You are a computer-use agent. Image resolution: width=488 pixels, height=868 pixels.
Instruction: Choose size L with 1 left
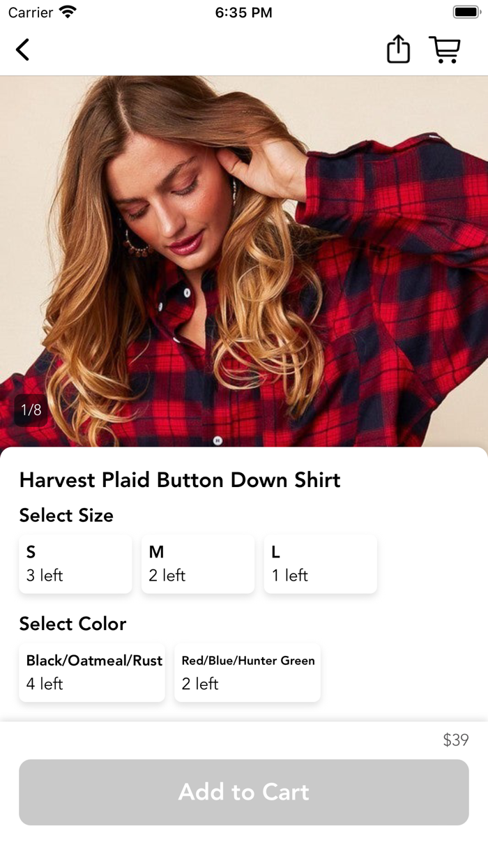(321, 564)
